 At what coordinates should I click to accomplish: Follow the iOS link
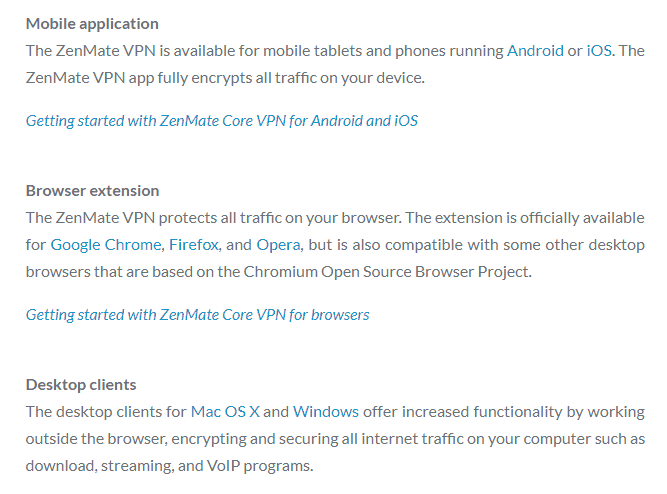click(x=599, y=51)
